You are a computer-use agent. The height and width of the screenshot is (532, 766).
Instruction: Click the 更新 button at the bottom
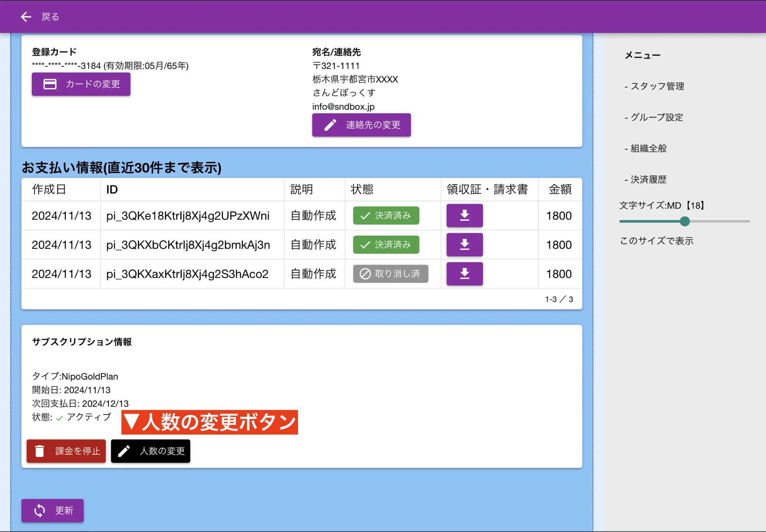pyautogui.click(x=52, y=511)
